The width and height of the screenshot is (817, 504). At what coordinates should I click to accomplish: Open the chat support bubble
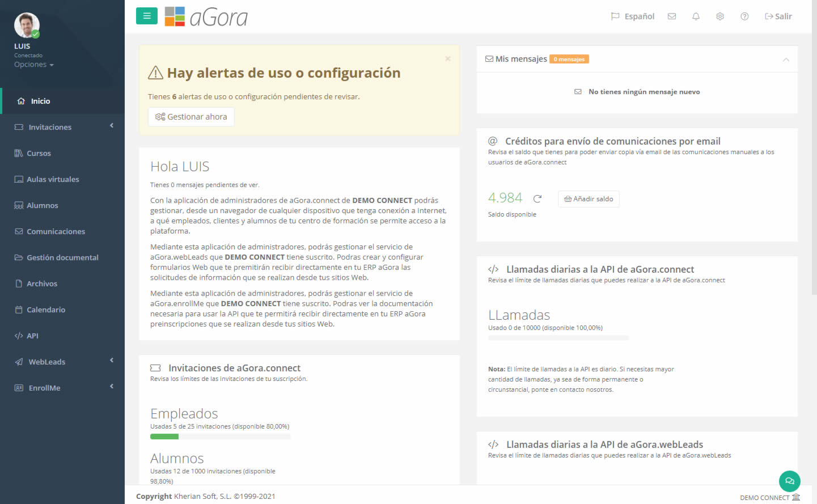coord(789,481)
